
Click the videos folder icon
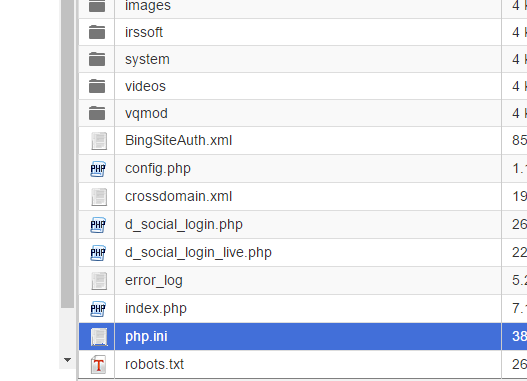pyautogui.click(x=97, y=86)
